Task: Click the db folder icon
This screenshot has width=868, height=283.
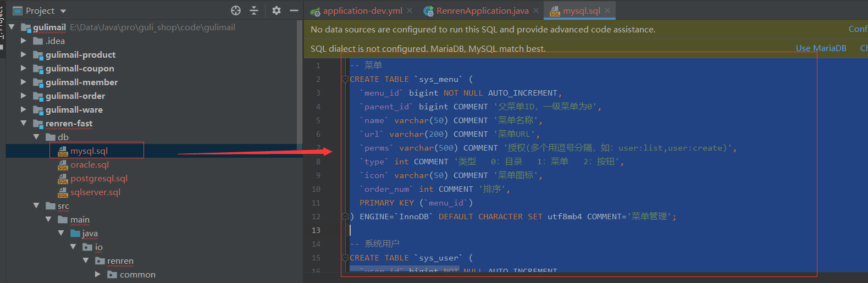Action: click(51, 137)
